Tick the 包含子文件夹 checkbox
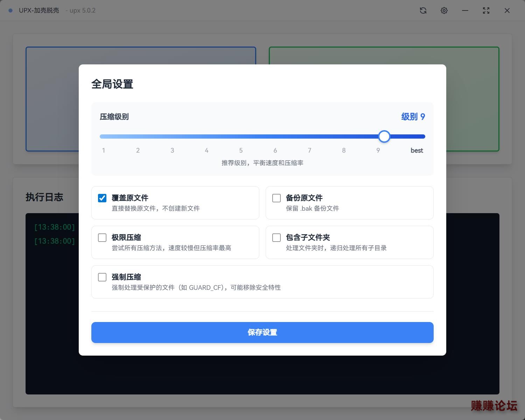Screen dimensions: 525x420 (276, 238)
